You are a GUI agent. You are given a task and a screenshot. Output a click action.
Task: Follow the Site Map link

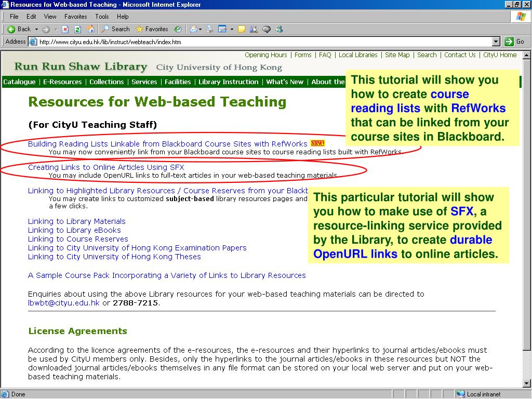coord(397,55)
